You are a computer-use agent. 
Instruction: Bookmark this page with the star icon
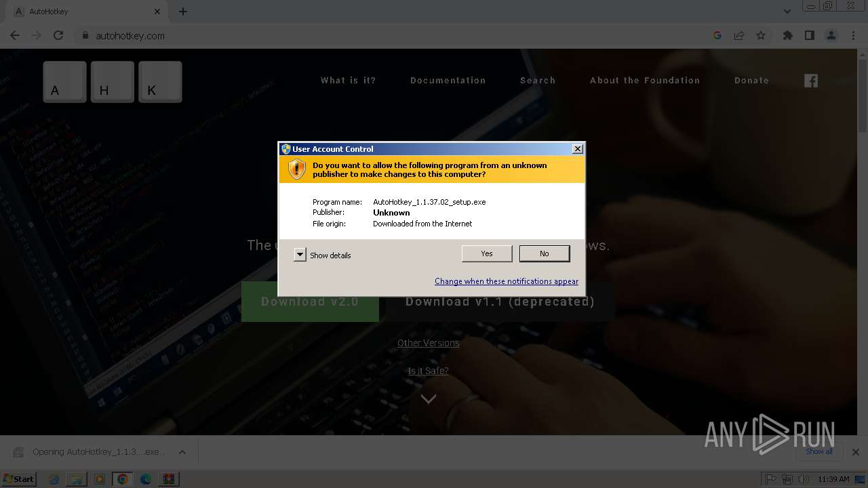point(761,35)
